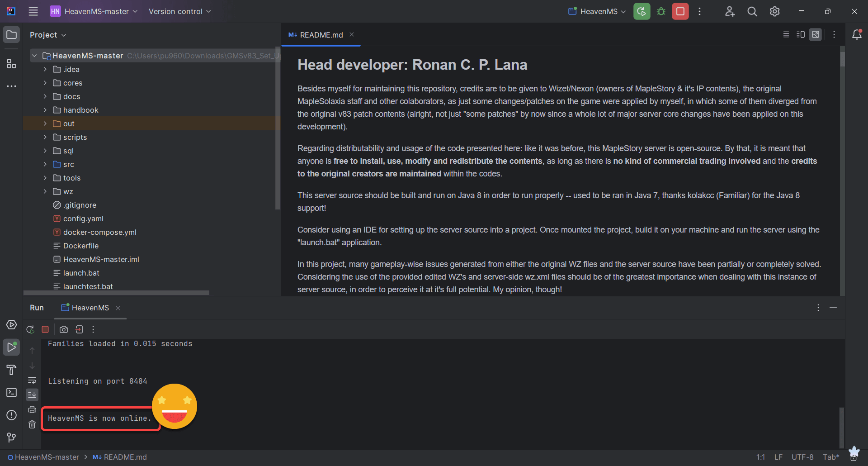
Task: Stop the running HeavenMS process
Action: click(x=680, y=11)
